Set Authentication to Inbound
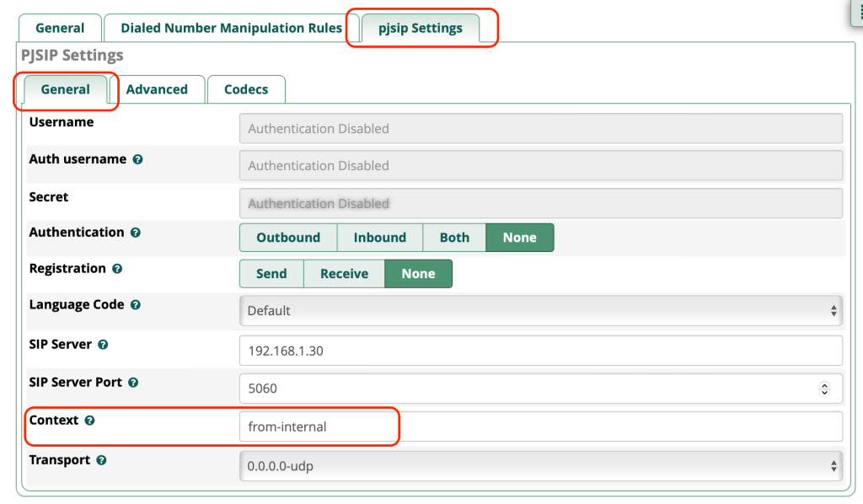The height and width of the screenshot is (504, 863). click(x=380, y=238)
